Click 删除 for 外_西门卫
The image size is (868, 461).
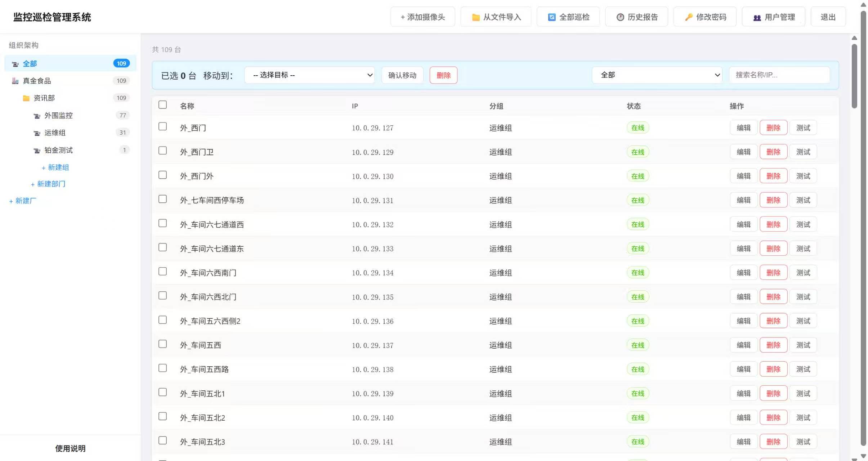pos(773,152)
